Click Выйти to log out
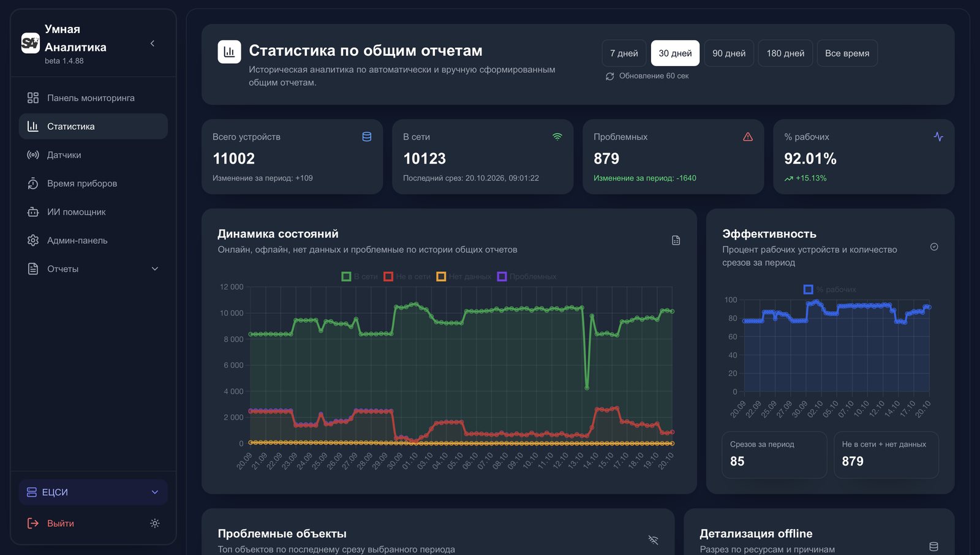Viewport: 980px width, 555px height. [51, 523]
